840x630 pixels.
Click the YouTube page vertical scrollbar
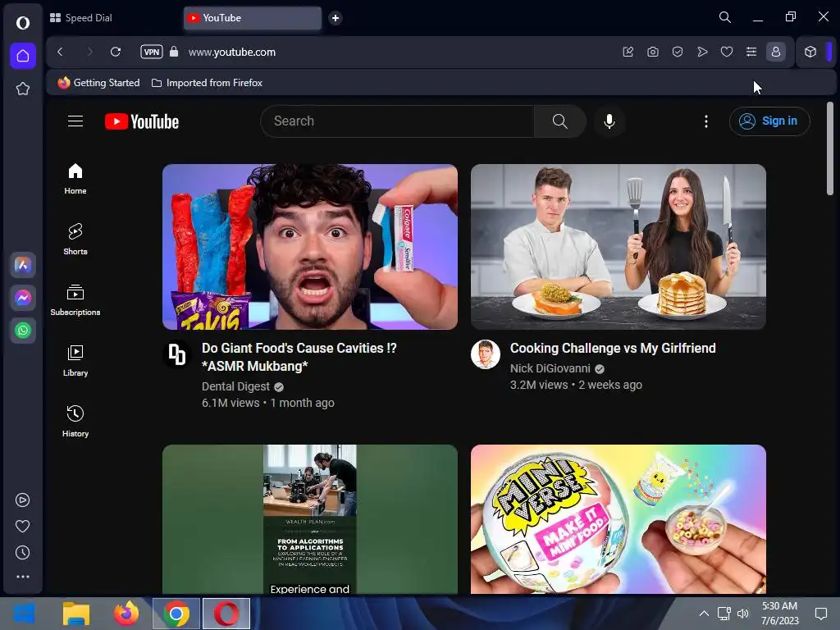coord(830,149)
